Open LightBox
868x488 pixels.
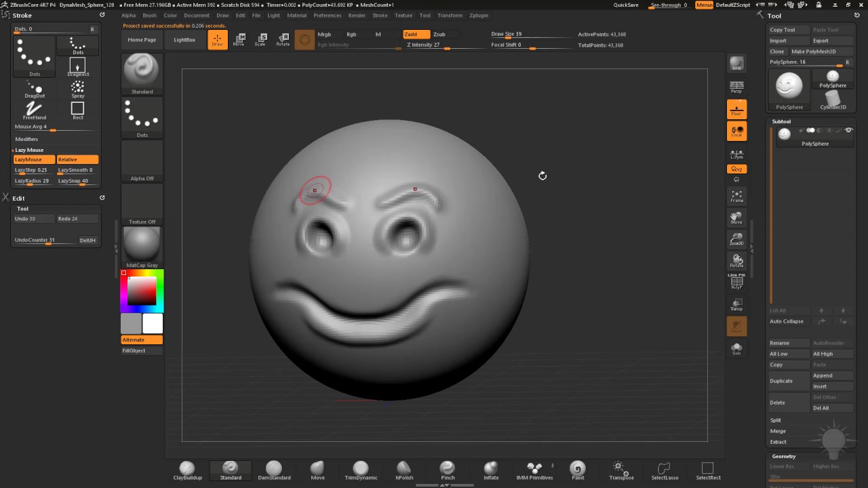click(184, 40)
